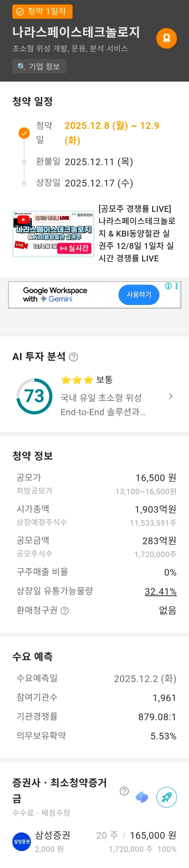Tap the red 실시간 live badge
This screenshot has width=189, height=868.
coord(74,248)
